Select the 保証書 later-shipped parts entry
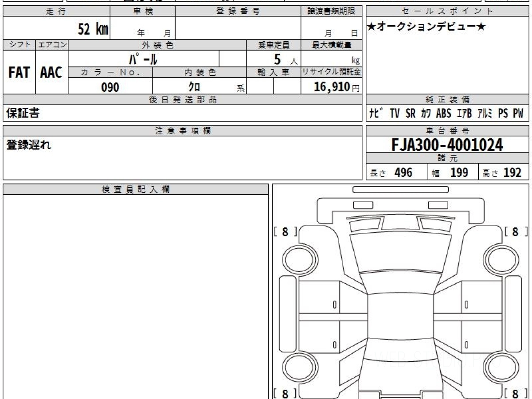This screenshot has width=532, height=399. pyautogui.click(x=23, y=113)
